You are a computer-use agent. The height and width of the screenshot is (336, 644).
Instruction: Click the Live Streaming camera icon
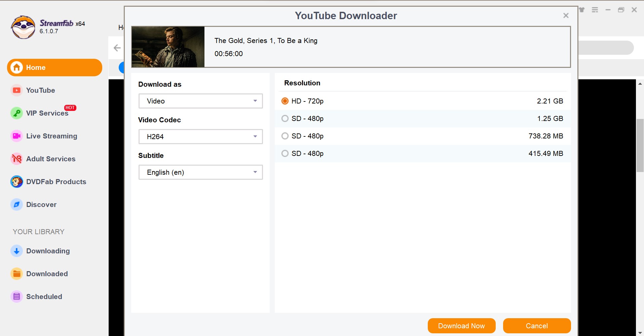tap(16, 136)
